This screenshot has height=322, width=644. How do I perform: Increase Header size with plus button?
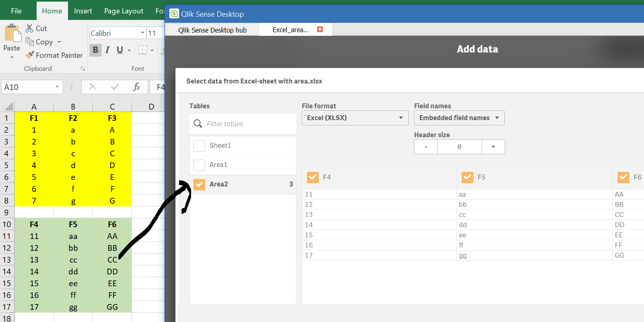(493, 147)
